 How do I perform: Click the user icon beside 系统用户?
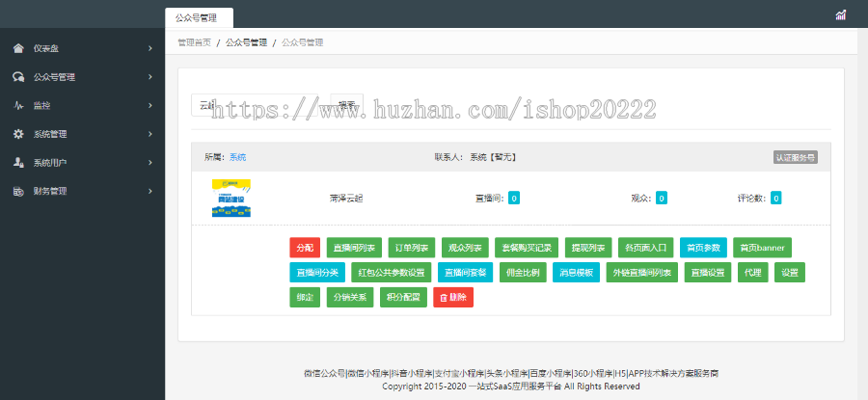point(18,163)
